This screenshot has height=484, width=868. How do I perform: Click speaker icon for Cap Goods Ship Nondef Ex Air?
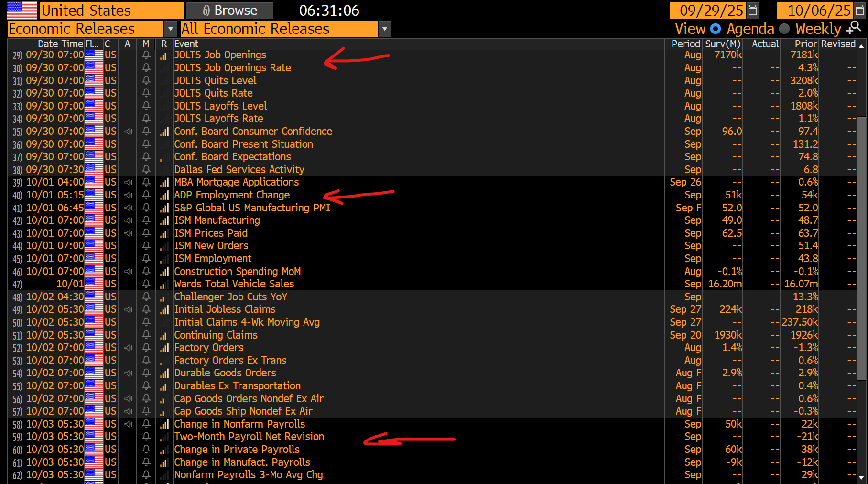tap(128, 411)
